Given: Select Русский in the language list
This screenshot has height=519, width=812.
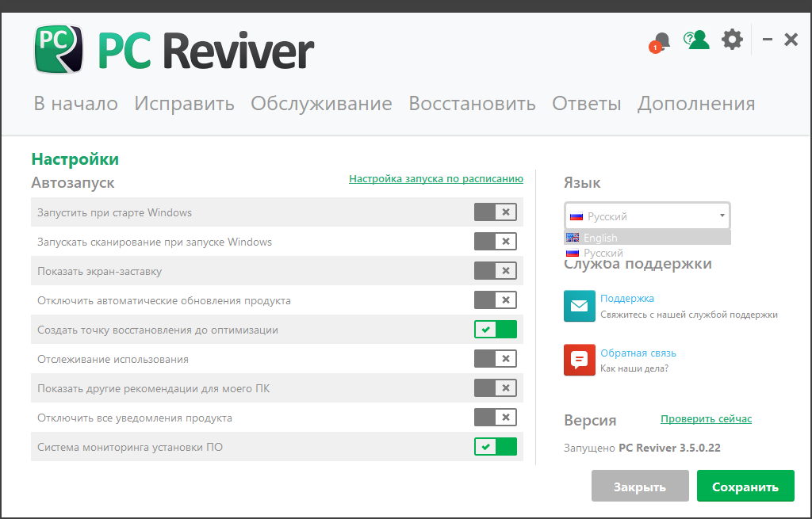Looking at the screenshot, I should pyautogui.click(x=647, y=253).
